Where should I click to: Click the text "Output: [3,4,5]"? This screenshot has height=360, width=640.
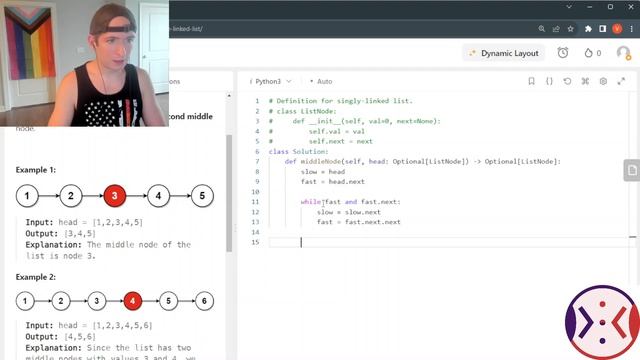[60, 234]
